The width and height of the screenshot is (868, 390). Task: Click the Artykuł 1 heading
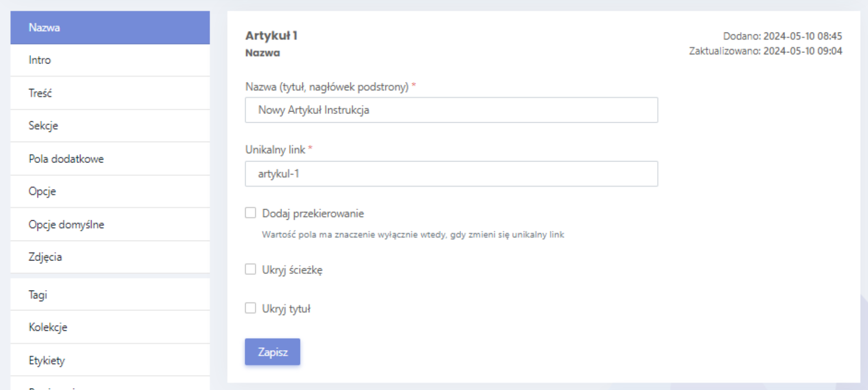271,35
